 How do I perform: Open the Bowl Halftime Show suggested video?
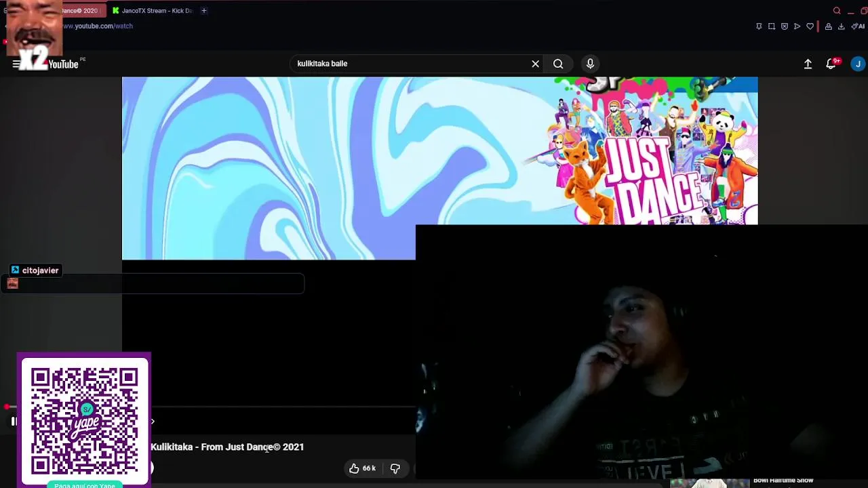pyautogui.click(x=783, y=481)
